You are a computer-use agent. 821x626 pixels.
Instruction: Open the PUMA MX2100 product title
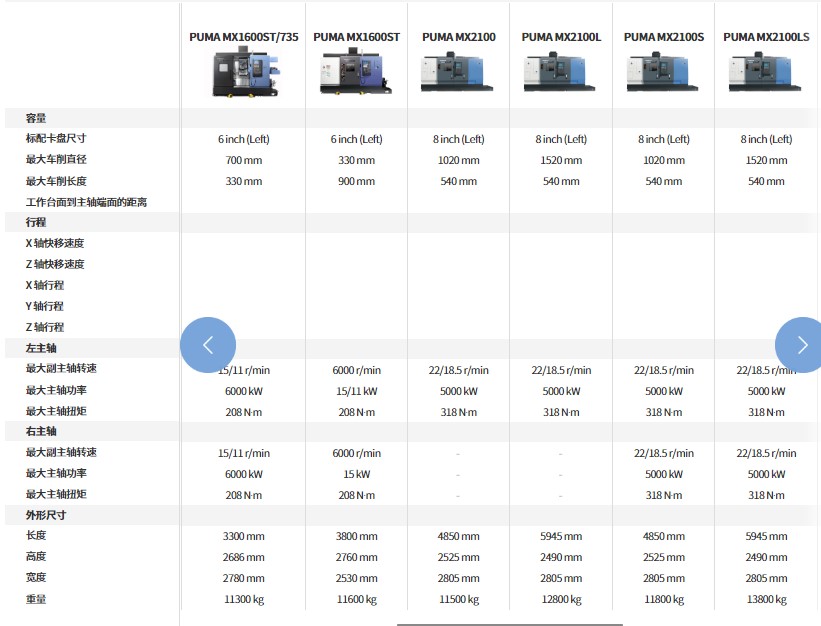pyautogui.click(x=459, y=37)
